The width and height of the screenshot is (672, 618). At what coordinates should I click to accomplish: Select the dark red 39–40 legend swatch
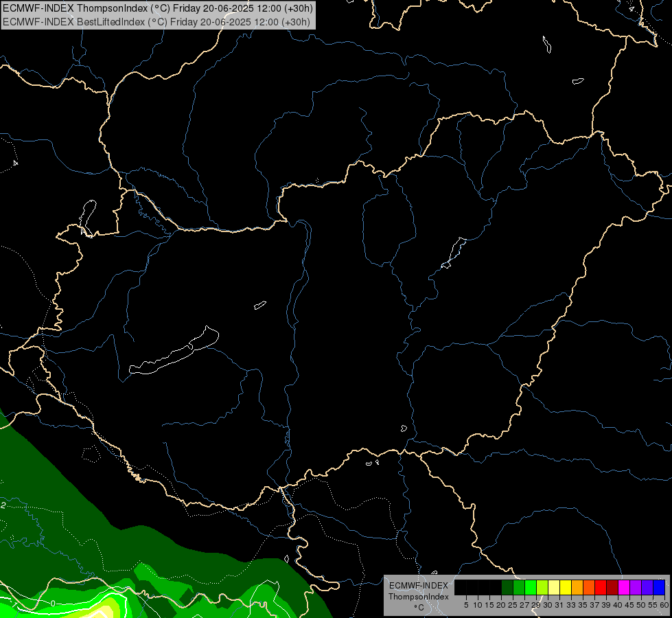click(x=612, y=587)
